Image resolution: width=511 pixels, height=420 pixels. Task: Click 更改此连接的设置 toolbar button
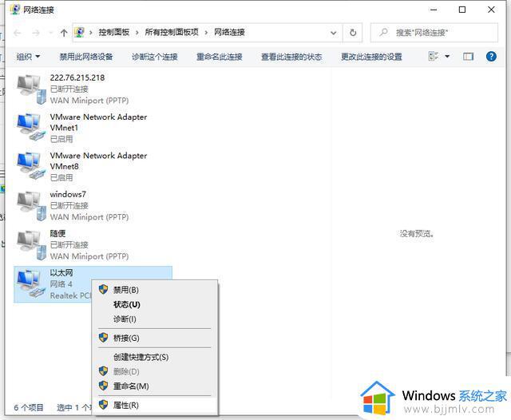tap(371, 57)
